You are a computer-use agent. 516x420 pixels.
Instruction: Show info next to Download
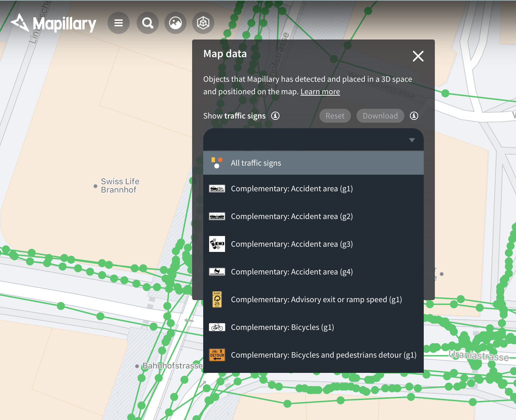(414, 116)
